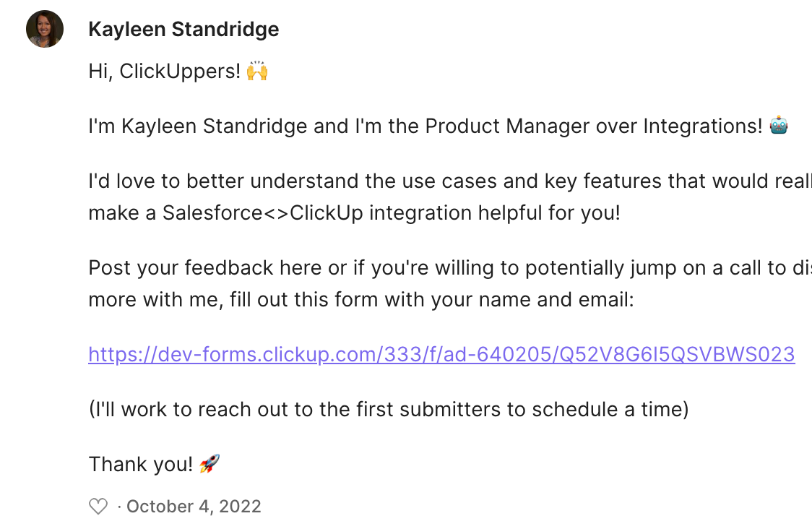Click the "Hi, ClickUppers!" greeting text
The image size is (812, 529).
[165, 71]
